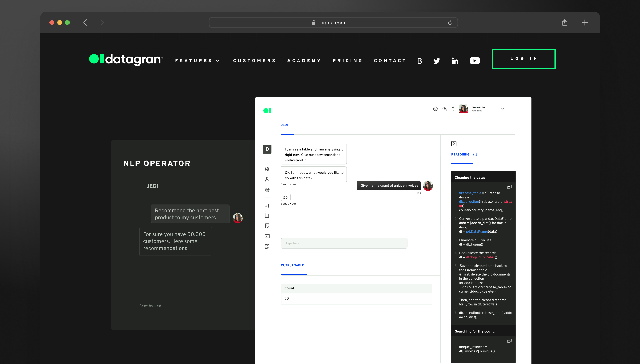Click the Give me the count message bubble
The image size is (640, 364).
click(388, 185)
